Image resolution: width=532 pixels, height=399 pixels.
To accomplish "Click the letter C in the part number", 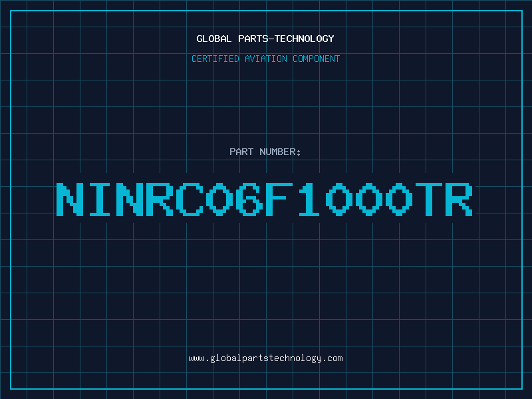I will (190, 199).
